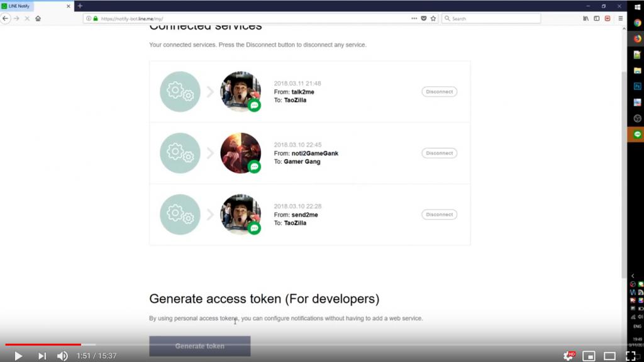Viewport: 644px width, 362px height.
Task: Click the site information icon in address bar
Action: [89, 18]
